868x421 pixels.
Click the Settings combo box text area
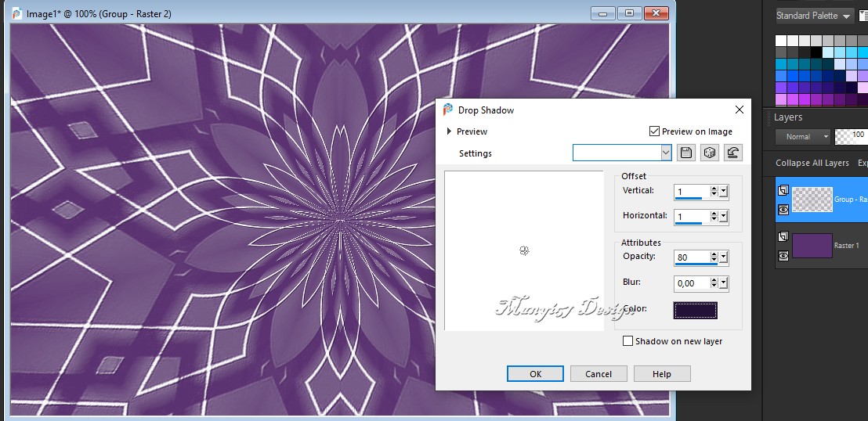point(617,153)
